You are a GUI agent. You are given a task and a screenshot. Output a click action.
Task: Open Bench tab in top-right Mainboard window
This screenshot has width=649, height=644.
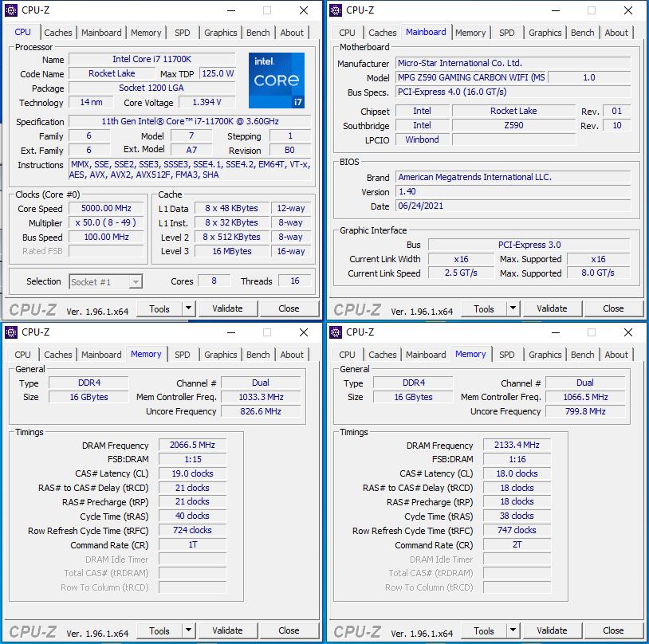pos(582,33)
